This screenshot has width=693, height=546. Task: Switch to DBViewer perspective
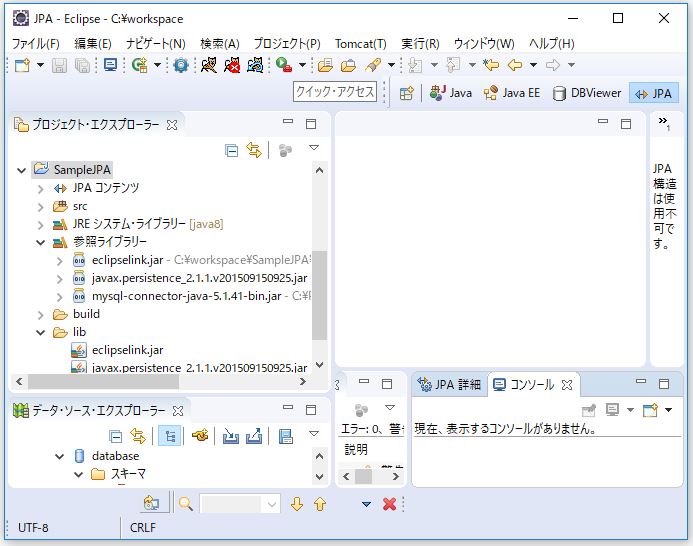pos(588,93)
